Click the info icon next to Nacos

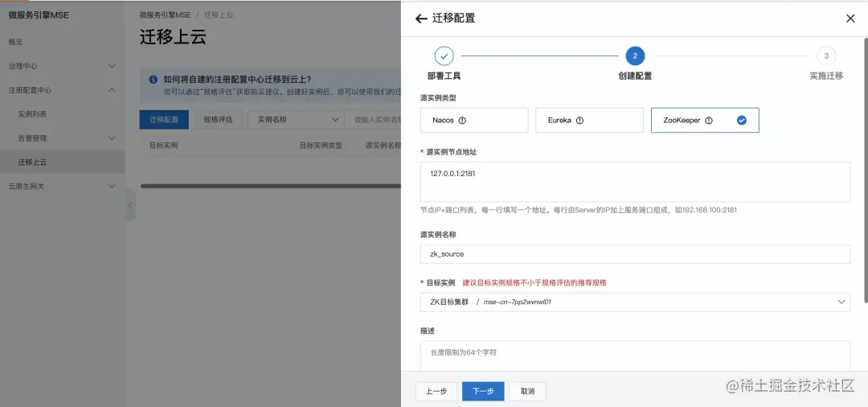(x=462, y=120)
